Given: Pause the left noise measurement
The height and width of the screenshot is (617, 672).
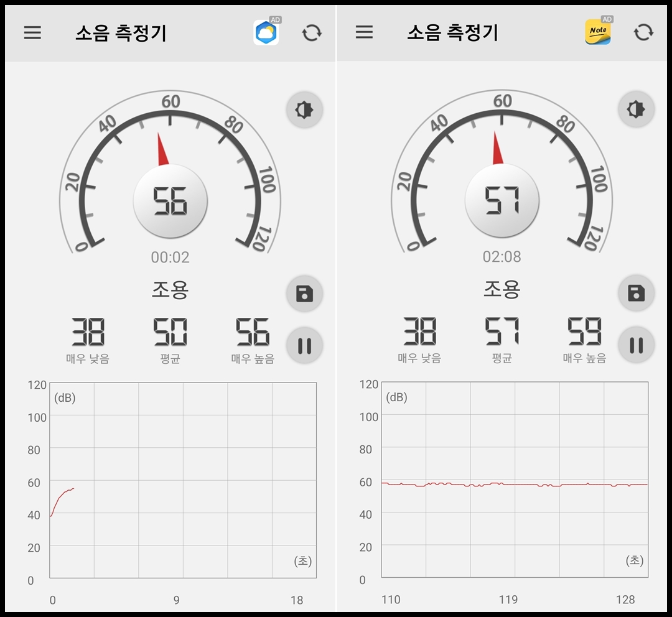Looking at the screenshot, I should click(304, 346).
